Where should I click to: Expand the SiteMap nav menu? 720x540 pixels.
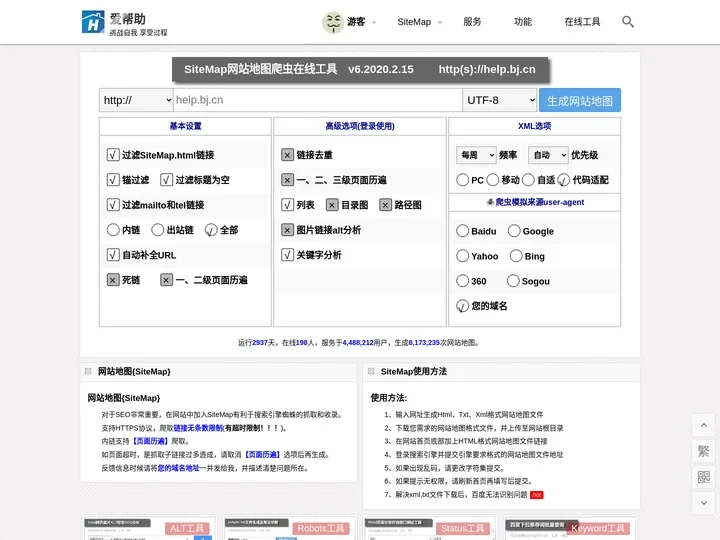420,22
